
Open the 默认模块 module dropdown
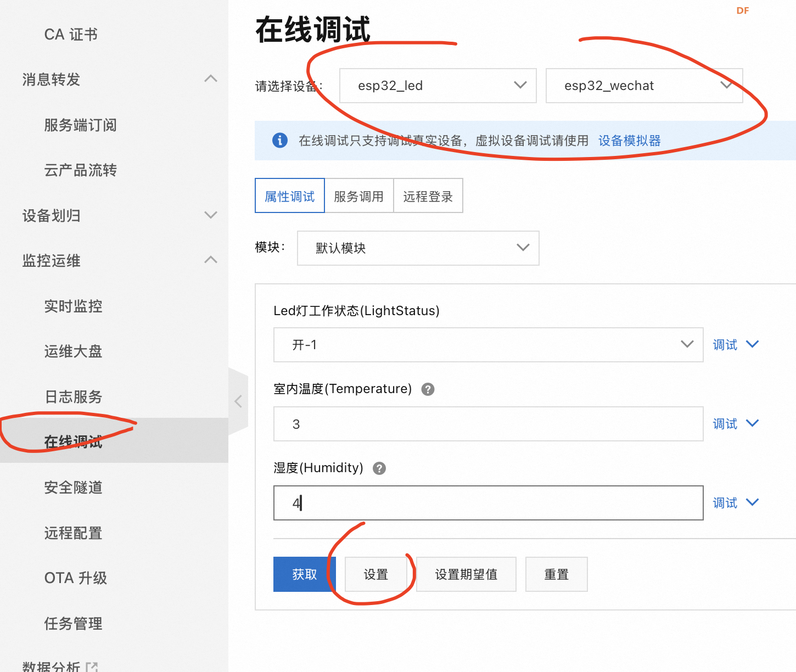418,248
